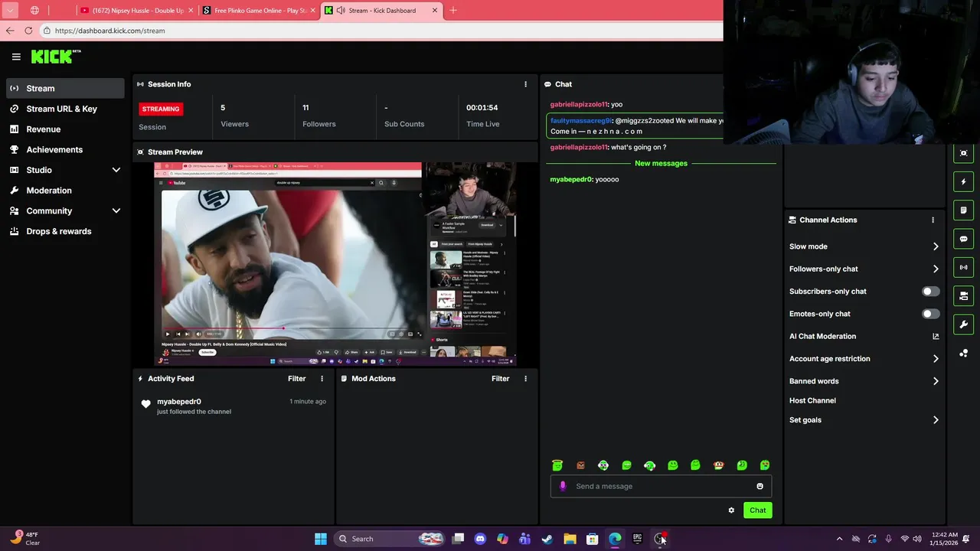Click the broadcast signal sidebar icon

point(963,267)
